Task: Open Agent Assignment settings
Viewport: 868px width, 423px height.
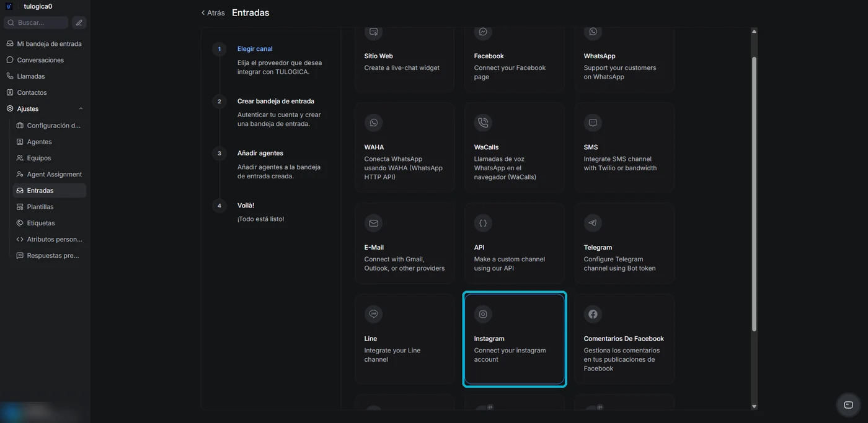Action: 49,174
